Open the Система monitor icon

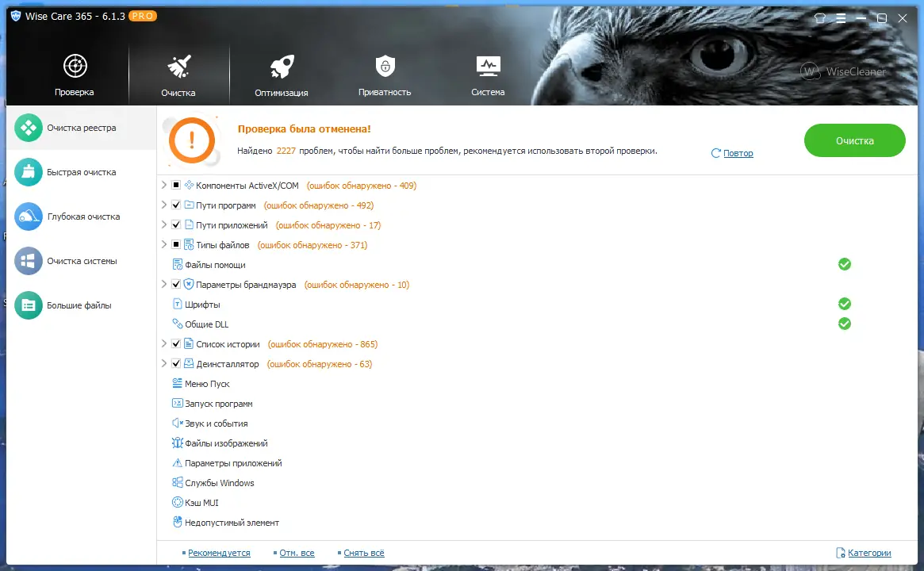point(488,67)
